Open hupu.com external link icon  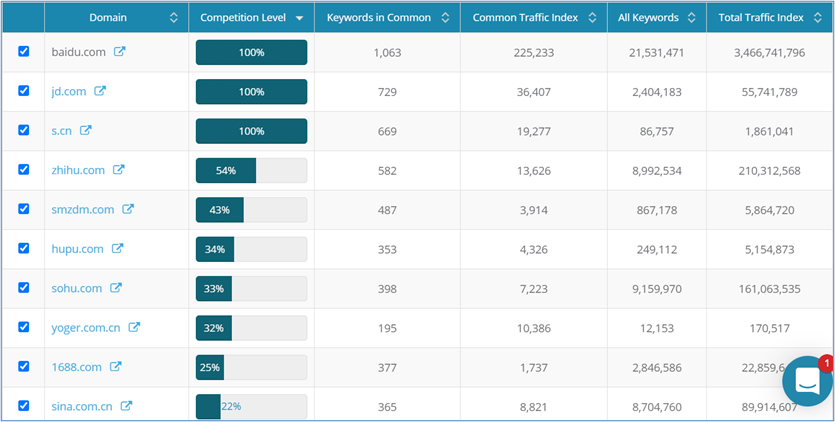point(118,248)
